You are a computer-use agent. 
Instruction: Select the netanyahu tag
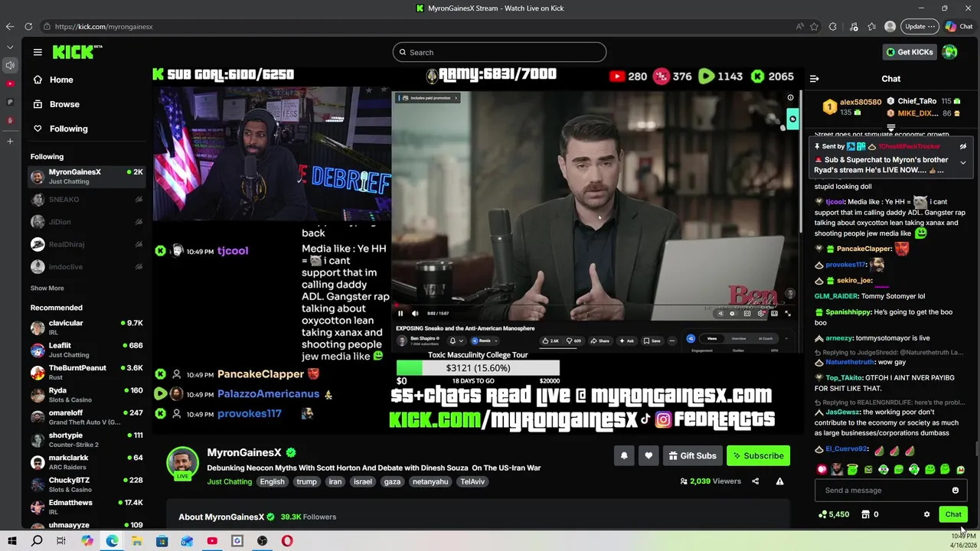pyautogui.click(x=430, y=481)
